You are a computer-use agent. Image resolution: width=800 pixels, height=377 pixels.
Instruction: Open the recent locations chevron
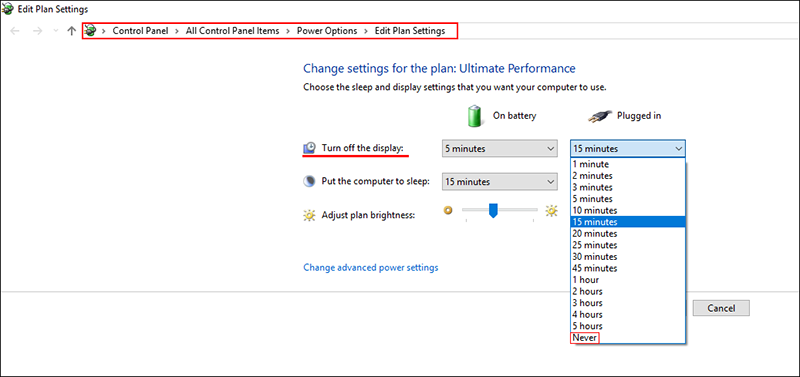pos(56,31)
